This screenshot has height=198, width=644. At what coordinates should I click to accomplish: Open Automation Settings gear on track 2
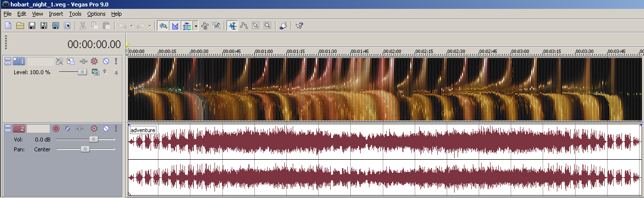coord(94,129)
